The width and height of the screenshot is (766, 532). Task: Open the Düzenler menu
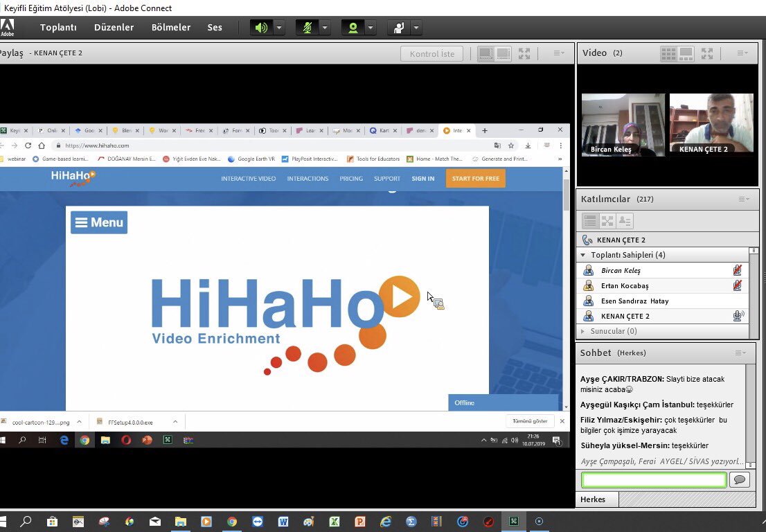click(114, 27)
